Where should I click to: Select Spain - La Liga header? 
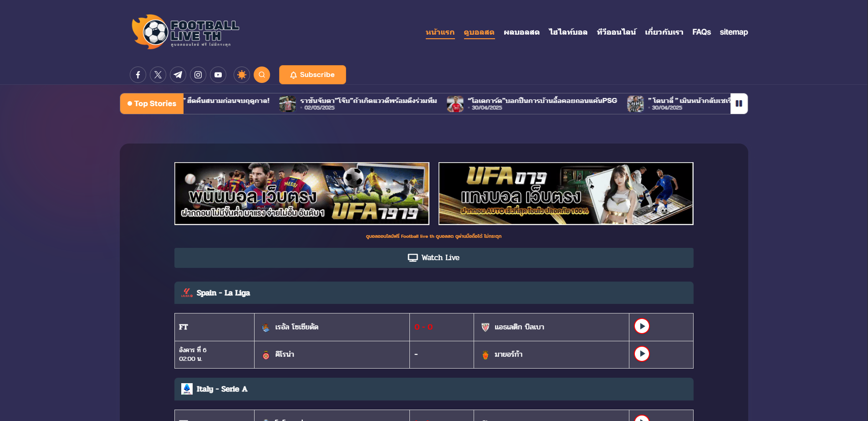tap(434, 293)
